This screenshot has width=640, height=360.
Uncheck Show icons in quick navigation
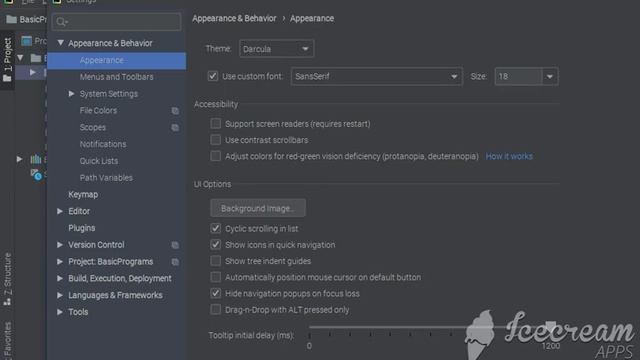click(216, 244)
